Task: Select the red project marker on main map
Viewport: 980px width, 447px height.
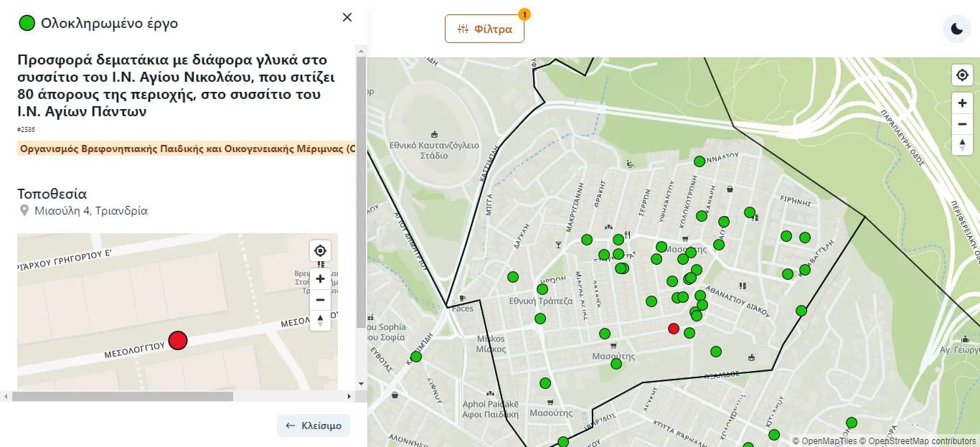Action: coord(673,329)
